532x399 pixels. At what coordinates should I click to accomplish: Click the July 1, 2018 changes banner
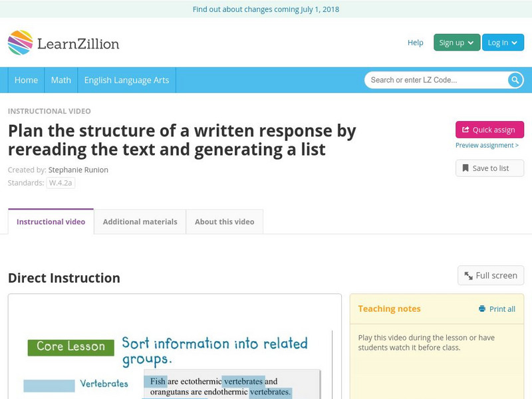[x=266, y=9]
